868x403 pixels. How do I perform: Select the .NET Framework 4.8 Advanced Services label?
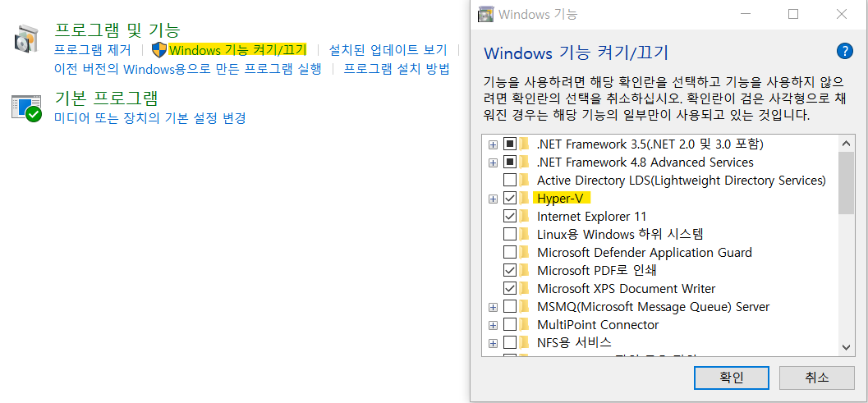click(645, 163)
